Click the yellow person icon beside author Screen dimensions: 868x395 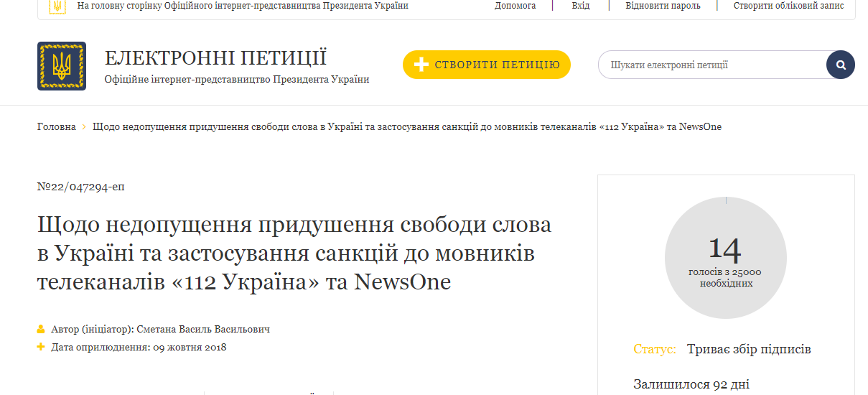(41, 330)
